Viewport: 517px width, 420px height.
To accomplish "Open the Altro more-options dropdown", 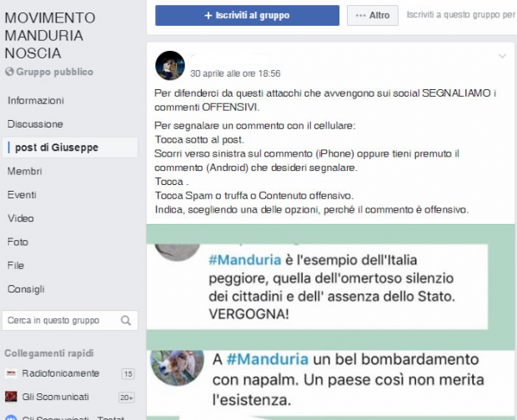I will [373, 15].
